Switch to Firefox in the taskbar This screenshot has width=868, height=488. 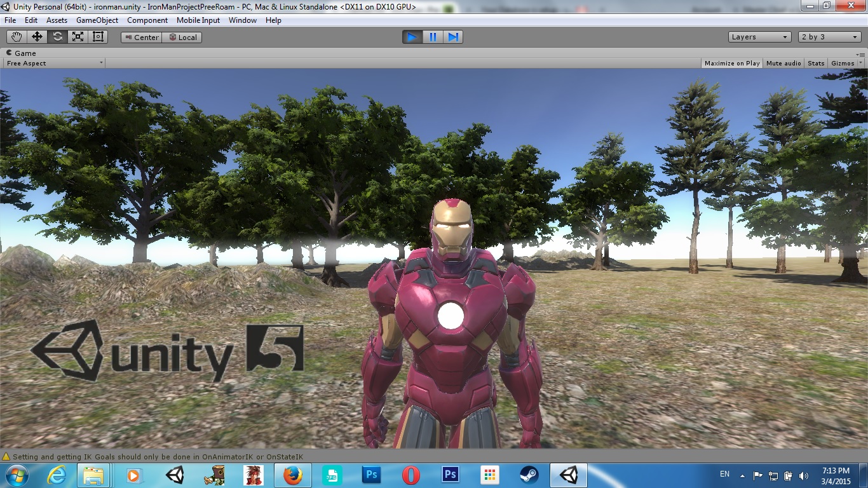pos(292,475)
